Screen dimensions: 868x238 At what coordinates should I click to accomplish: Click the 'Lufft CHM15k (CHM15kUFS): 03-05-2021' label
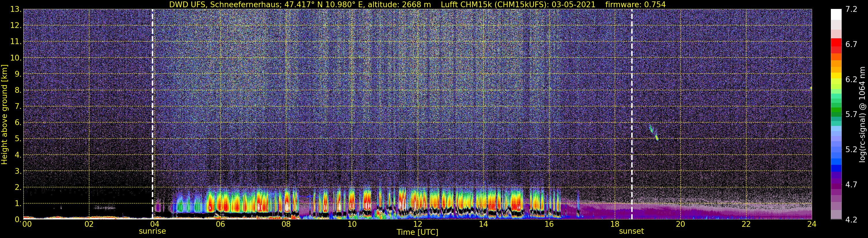(x=518, y=4)
